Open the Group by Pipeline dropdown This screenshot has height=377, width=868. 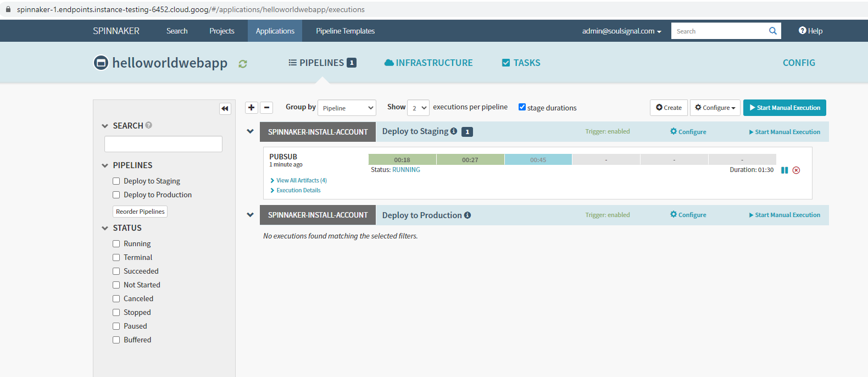(348, 108)
